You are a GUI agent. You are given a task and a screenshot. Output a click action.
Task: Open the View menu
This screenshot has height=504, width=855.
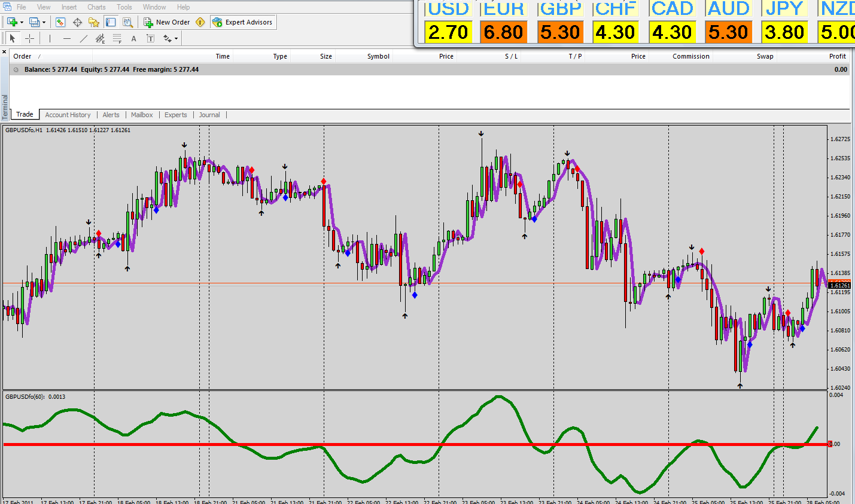click(44, 7)
